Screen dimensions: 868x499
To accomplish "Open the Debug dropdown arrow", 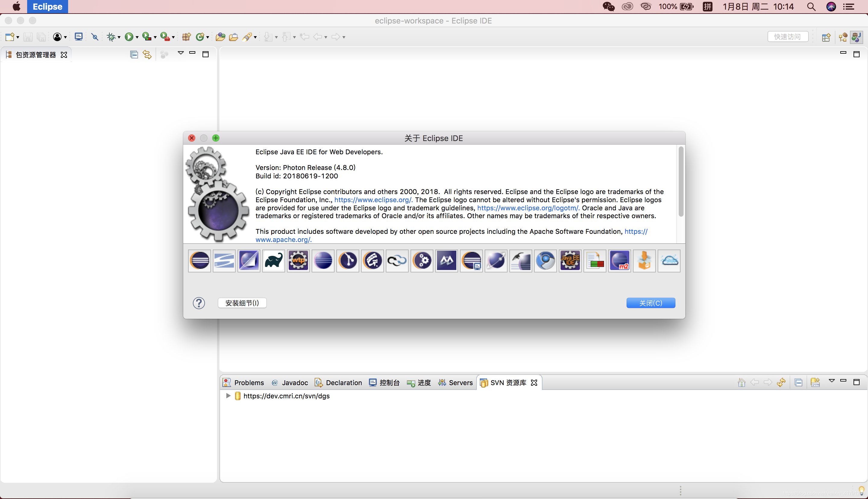I will (x=119, y=37).
